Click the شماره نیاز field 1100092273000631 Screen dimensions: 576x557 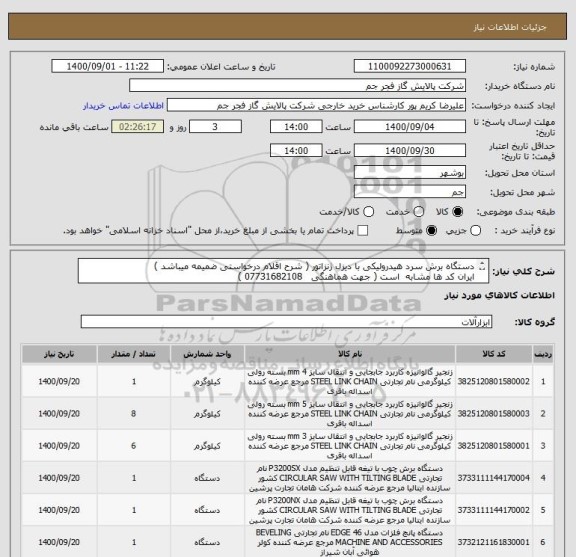tap(410, 67)
